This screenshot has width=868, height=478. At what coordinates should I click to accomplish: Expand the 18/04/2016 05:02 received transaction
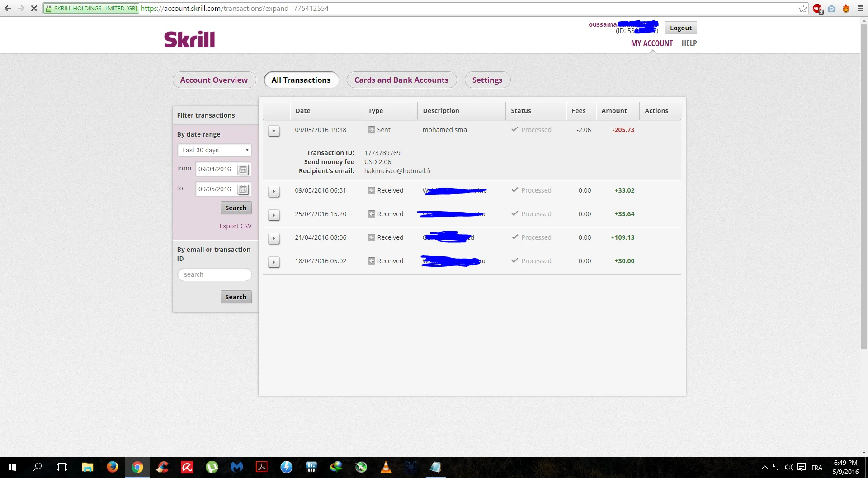(274, 262)
